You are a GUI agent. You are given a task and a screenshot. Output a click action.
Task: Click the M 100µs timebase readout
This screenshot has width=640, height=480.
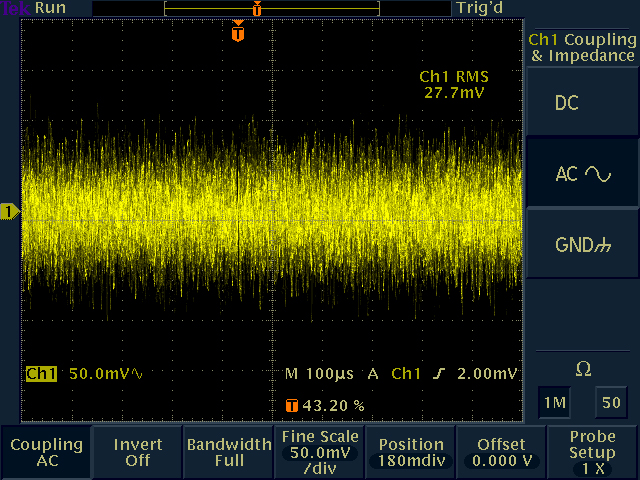319,373
